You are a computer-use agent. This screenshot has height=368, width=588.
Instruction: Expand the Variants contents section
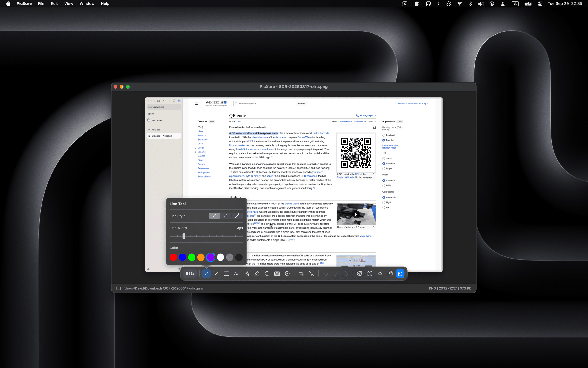[x=196, y=152]
